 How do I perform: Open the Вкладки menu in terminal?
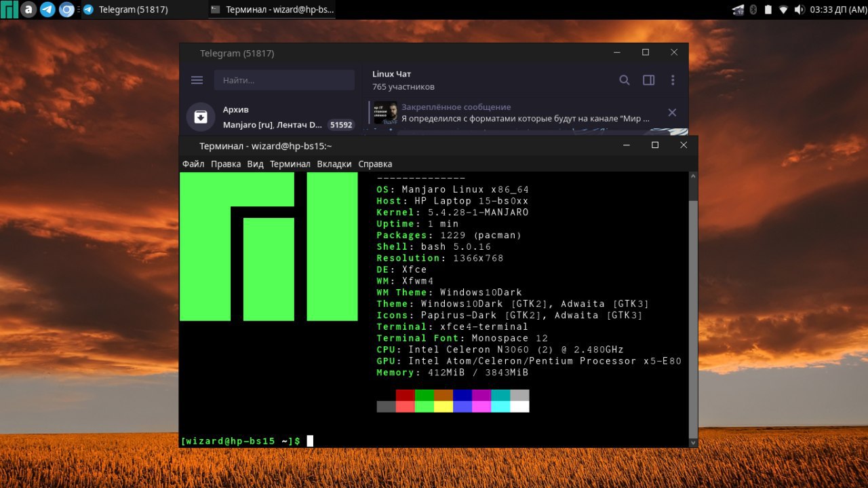tap(334, 164)
